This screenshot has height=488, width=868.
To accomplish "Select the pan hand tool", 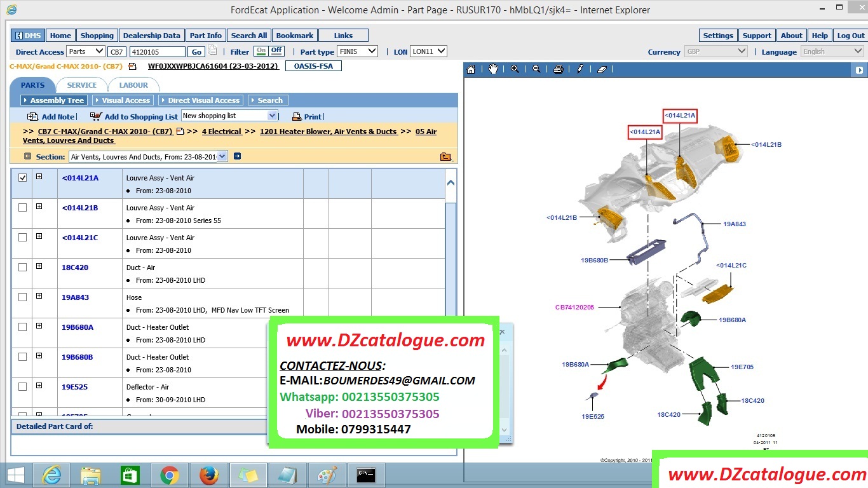I will click(493, 69).
